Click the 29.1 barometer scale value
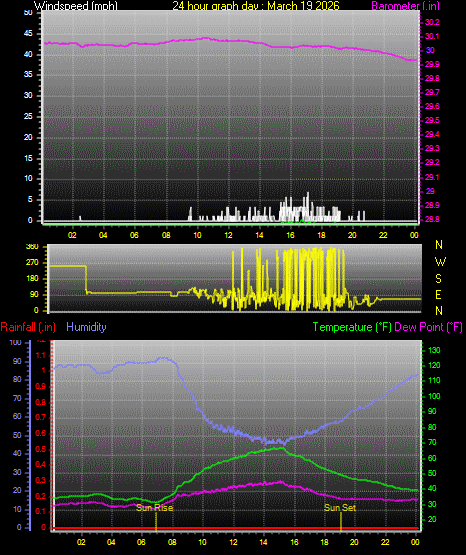This screenshot has height=555, width=466. tap(432, 177)
